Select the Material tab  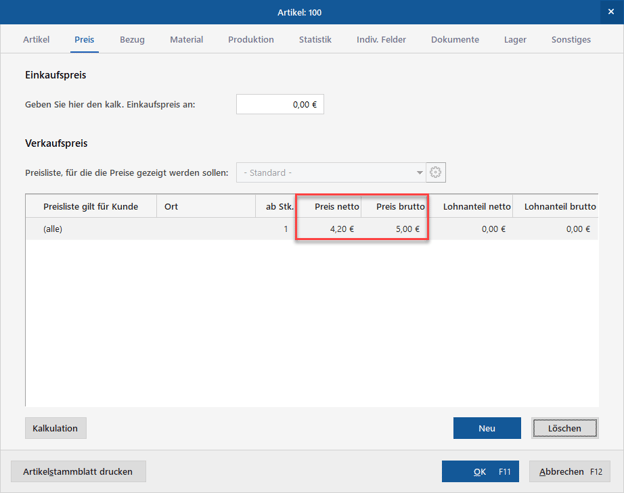pyautogui.click(x=186, y=40)
